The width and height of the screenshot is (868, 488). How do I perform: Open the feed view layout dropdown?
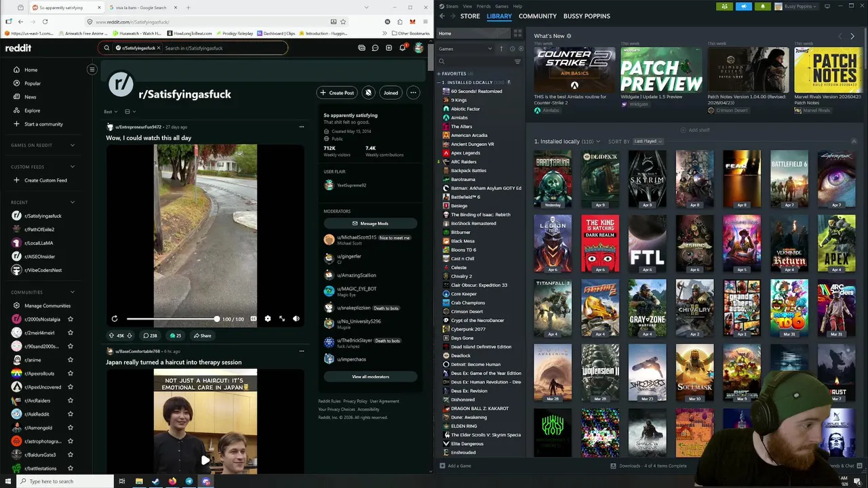[x=130, y=112]
